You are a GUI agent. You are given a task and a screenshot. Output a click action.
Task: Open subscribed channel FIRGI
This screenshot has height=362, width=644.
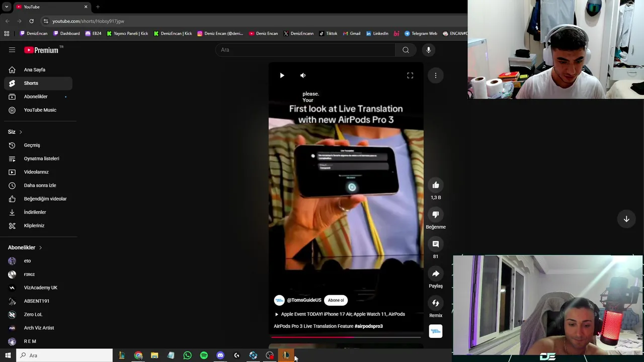(38, 274)
